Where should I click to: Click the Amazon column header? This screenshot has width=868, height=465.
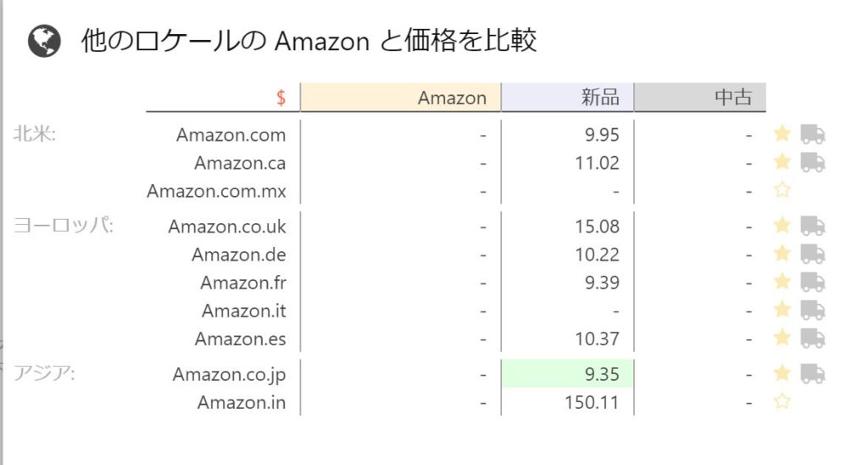click(401, 97)
